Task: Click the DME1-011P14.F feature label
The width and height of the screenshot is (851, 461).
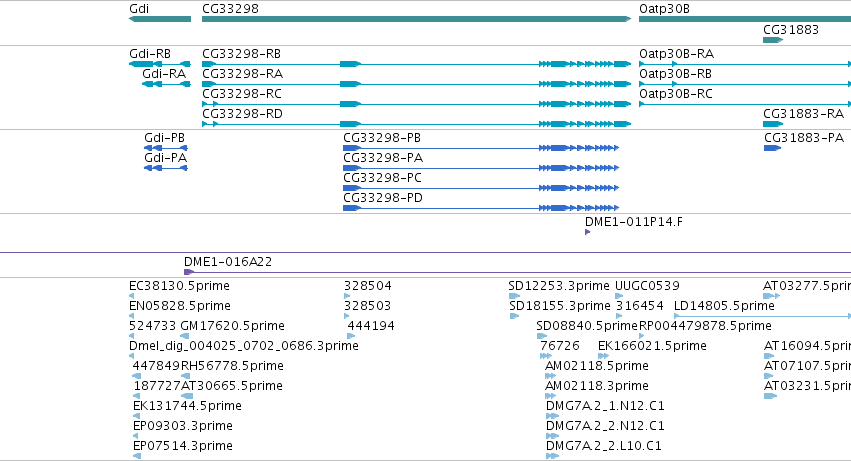Action: click(x=634, y=222)
